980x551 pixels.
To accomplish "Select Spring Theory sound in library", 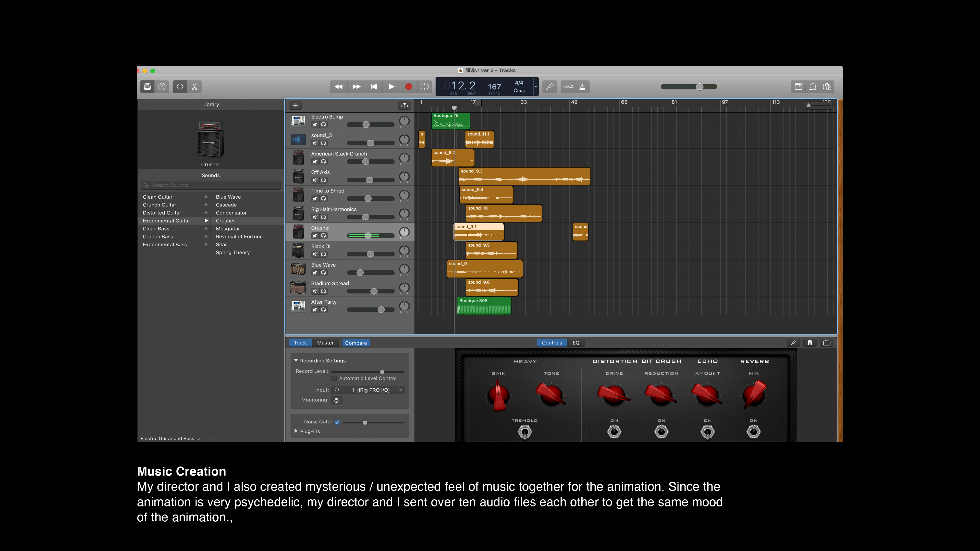I will tap(233, 252).
